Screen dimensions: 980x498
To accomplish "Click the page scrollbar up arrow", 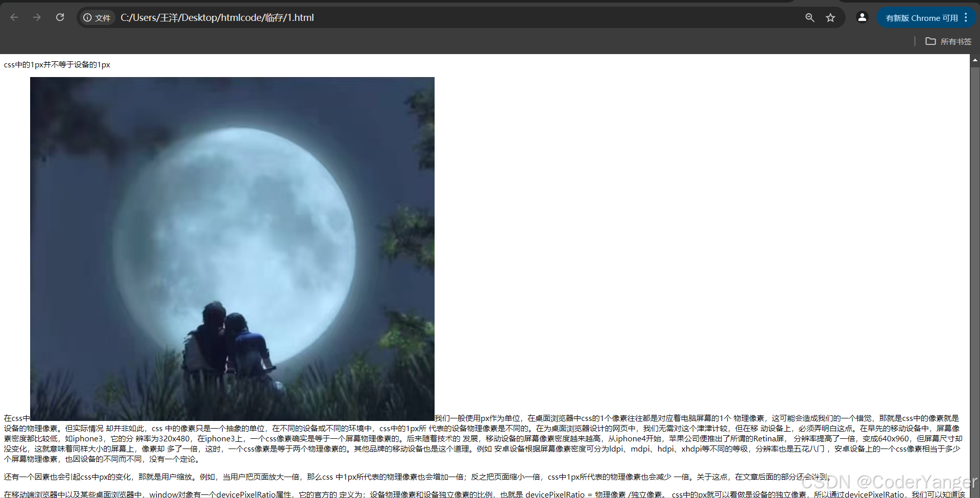I will point(975,60).
